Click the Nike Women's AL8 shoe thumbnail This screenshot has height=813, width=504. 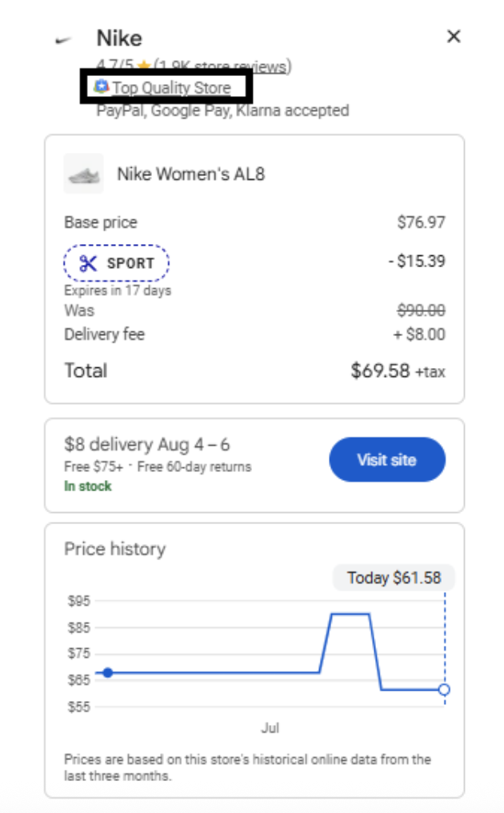pos(83,174)
